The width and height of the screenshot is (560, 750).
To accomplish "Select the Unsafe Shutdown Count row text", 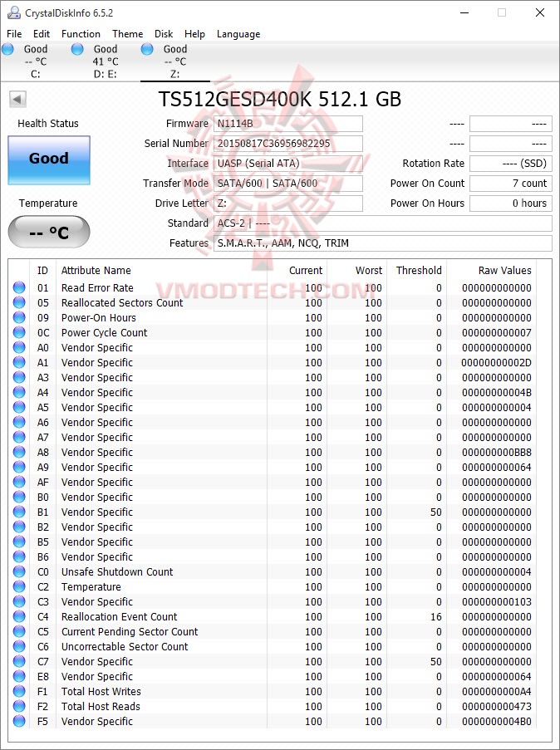I will (x=117, y=572).
